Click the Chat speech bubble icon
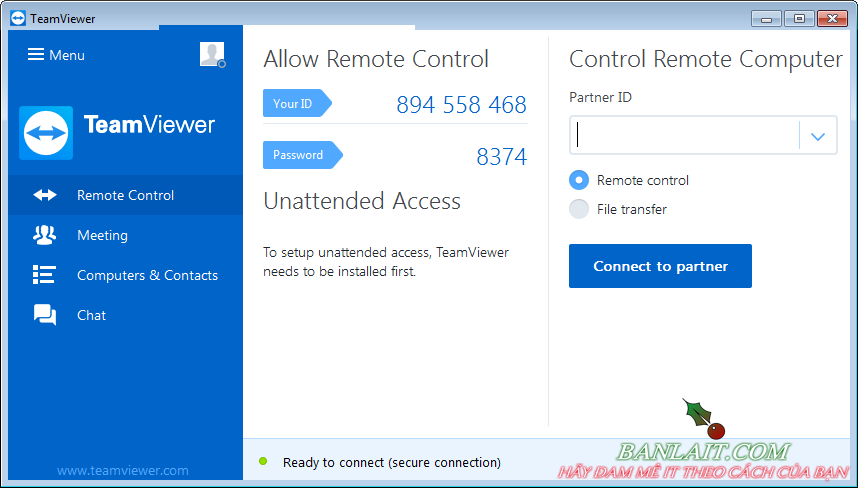The image size is (858, 488). (x=45, y=315)
